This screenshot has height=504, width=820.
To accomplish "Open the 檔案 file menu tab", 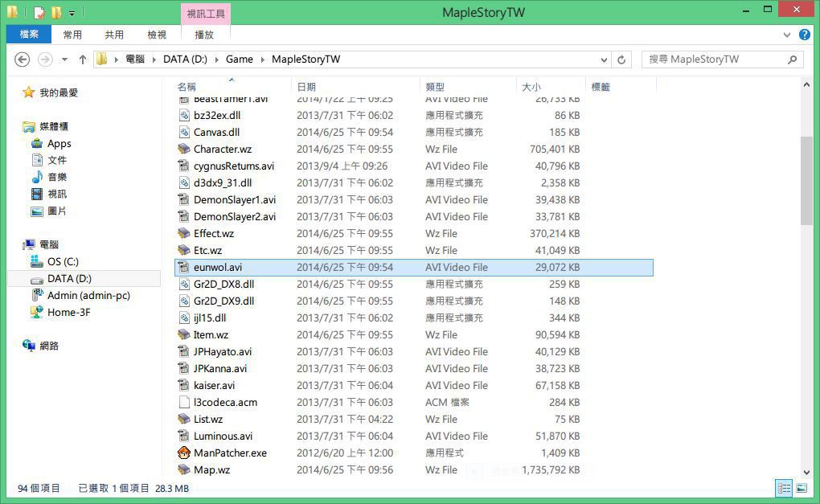I will tap(29, 35).
